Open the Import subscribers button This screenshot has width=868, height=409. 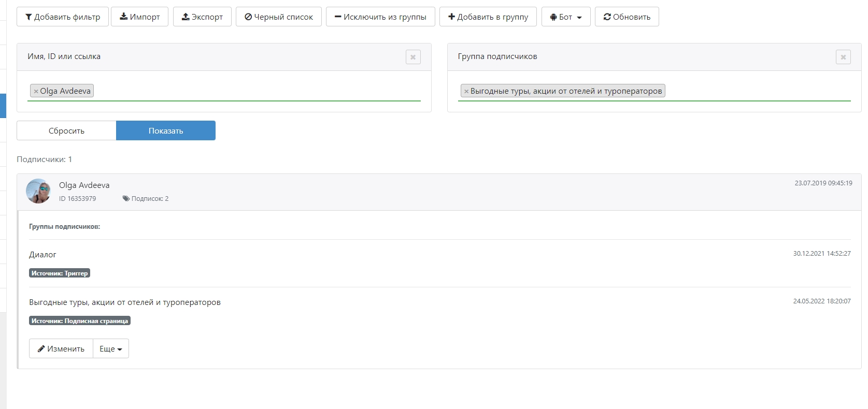(139, 17)
